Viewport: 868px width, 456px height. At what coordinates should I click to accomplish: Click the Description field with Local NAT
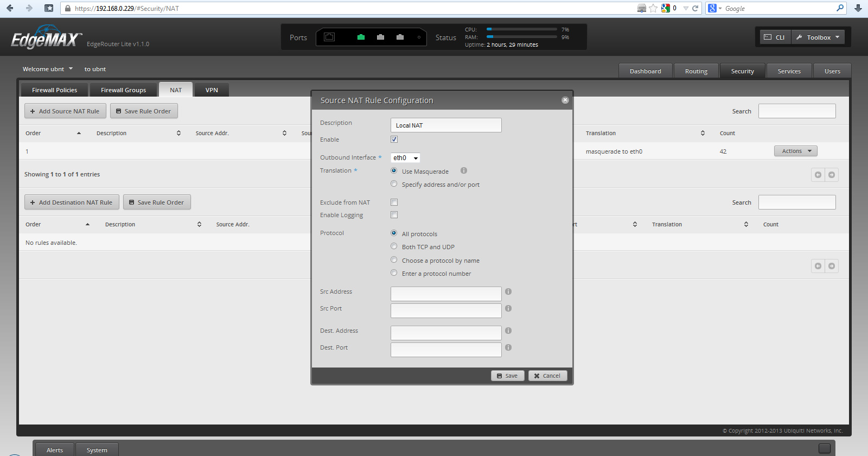(x=446, y=125)
